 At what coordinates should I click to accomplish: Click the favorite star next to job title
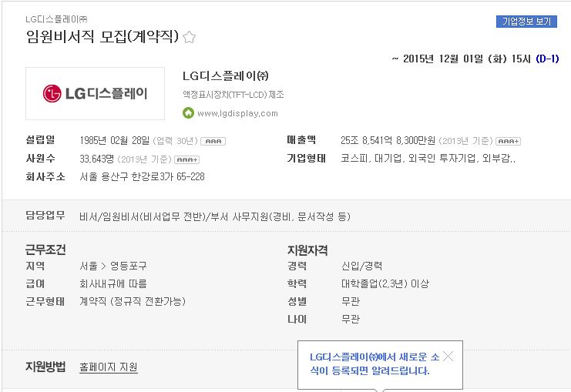tap(189, 37)
